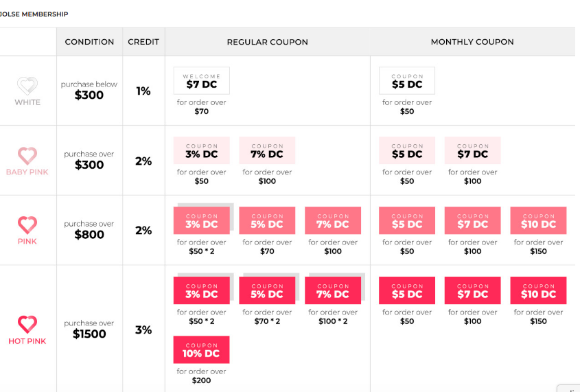Screen dimensions: 580x392
Task: Choose Baby Pink 7% DC regular coupon
Action: point(267,150)
